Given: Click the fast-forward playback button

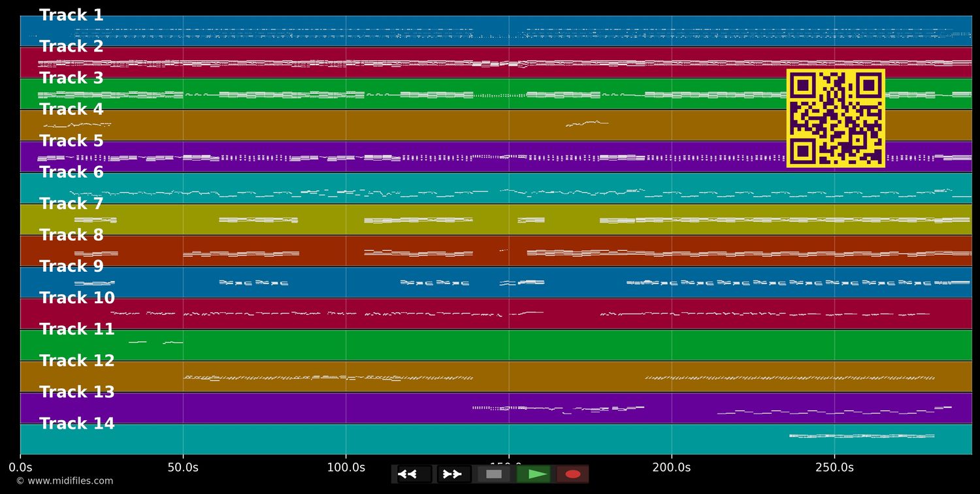Looking at the screenshot, I should (x=453, y=474).
